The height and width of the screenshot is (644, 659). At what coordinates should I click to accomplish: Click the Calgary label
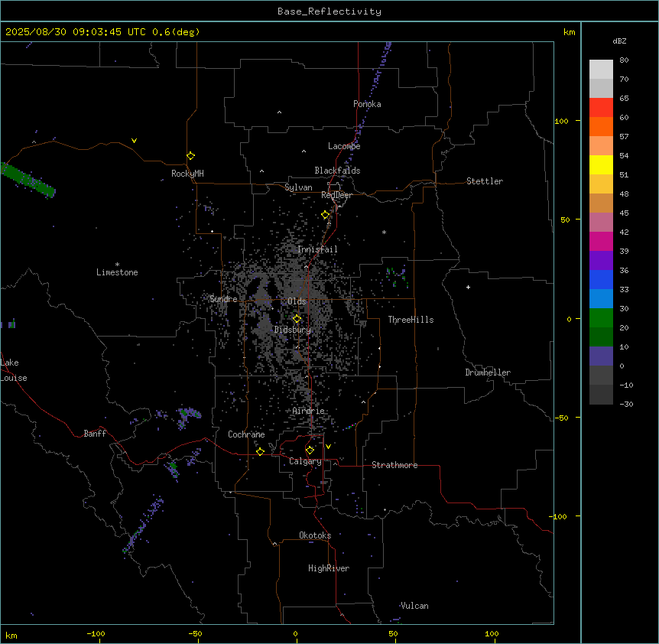tap(305, 461)
